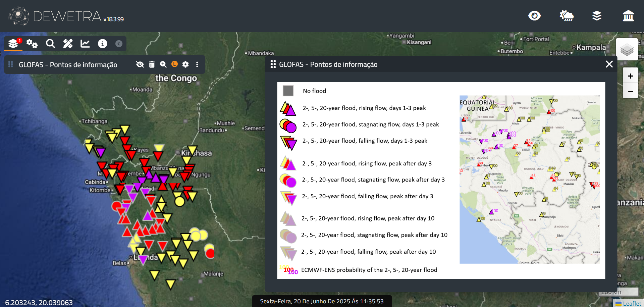Click stagnating flow days 1-3 peak symbol
The height and width of the screenshot is (307, 644).
[x=288, y=125]
